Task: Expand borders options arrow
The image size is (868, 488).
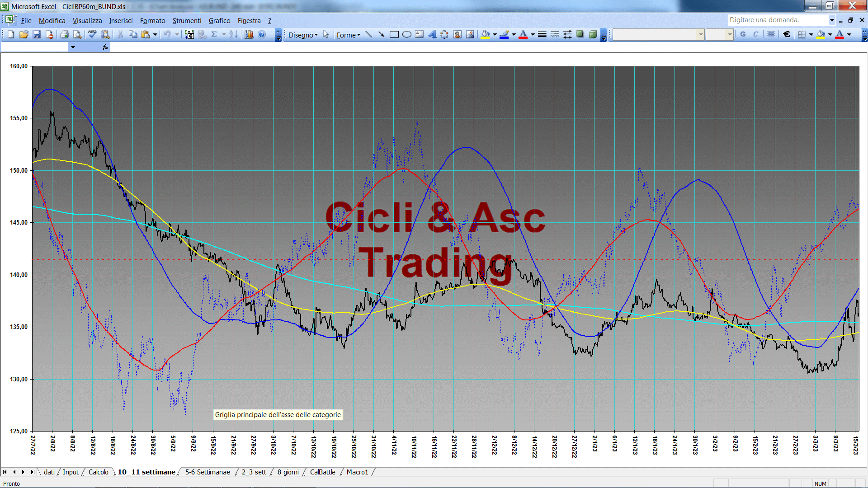Action: point(811,34)
